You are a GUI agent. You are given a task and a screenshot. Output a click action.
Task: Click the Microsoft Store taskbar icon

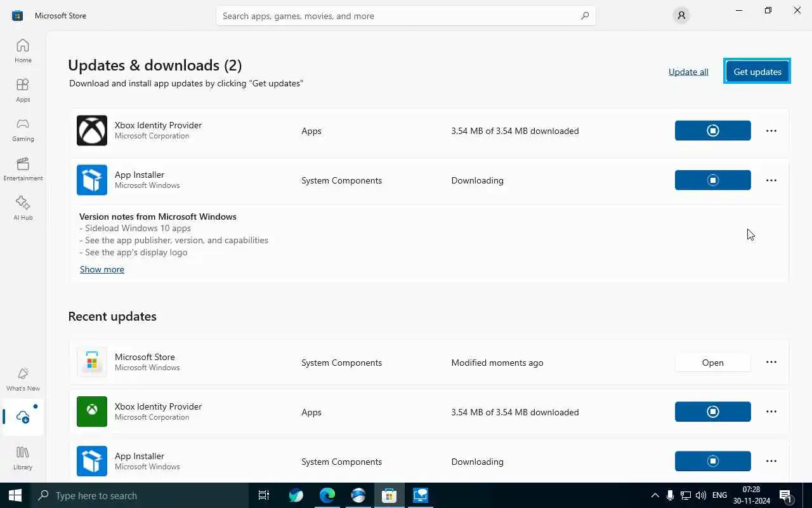tap(390, 495)
